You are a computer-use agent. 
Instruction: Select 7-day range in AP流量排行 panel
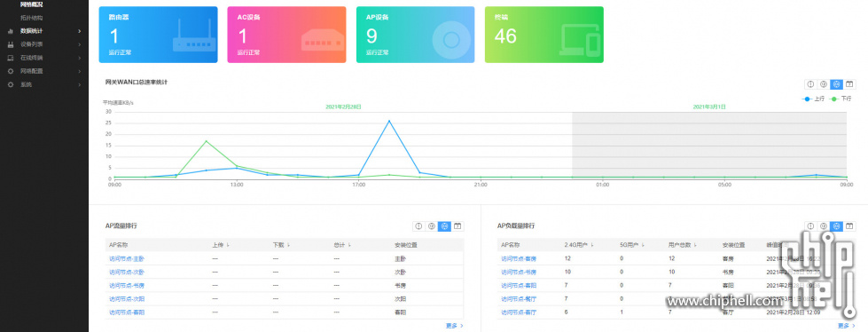click(x=457, y=226)
